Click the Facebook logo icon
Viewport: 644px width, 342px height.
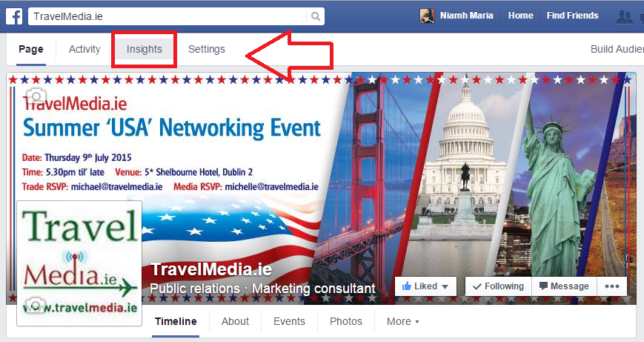pyautogui.click(x=14, y=16)
